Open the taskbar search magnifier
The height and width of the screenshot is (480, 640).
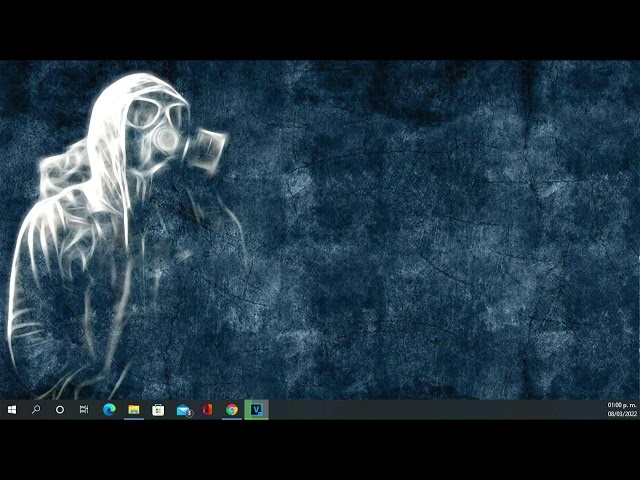36,409
